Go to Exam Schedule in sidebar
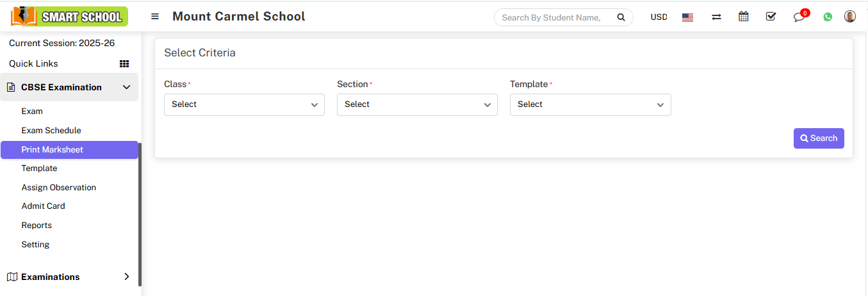868x296 pixels. [x=51, y=130]
